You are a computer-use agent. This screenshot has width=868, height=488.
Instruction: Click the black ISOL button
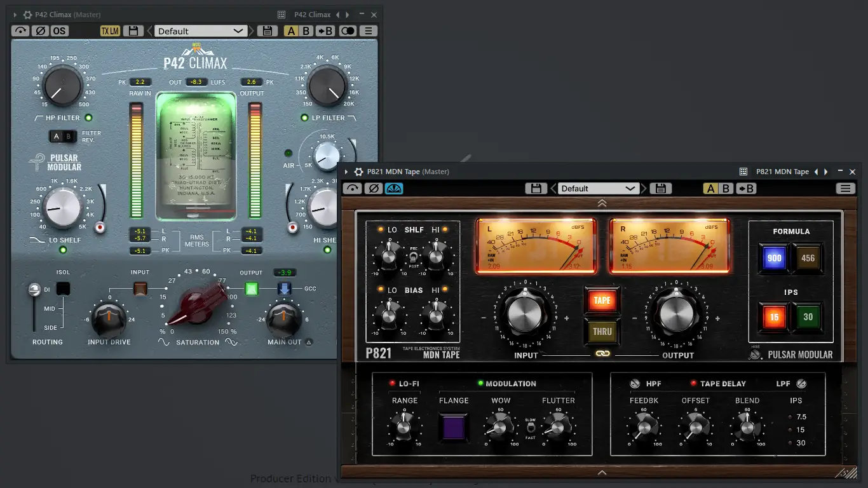pyautogui.click(x=63, y=288)
